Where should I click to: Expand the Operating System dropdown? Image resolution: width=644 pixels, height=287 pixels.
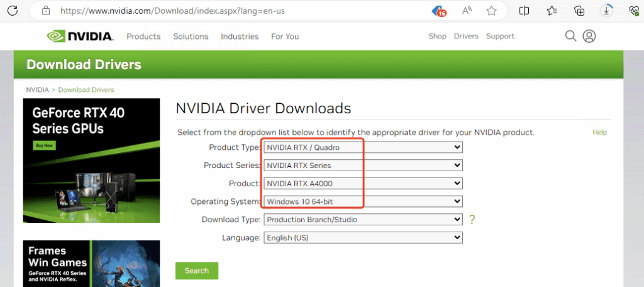pos(363,201)
